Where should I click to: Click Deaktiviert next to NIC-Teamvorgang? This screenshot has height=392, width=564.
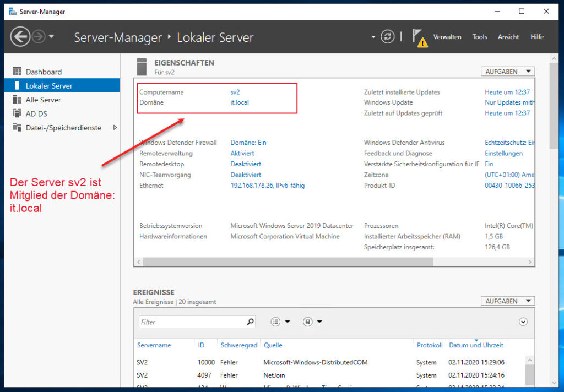tap(246, 175)
